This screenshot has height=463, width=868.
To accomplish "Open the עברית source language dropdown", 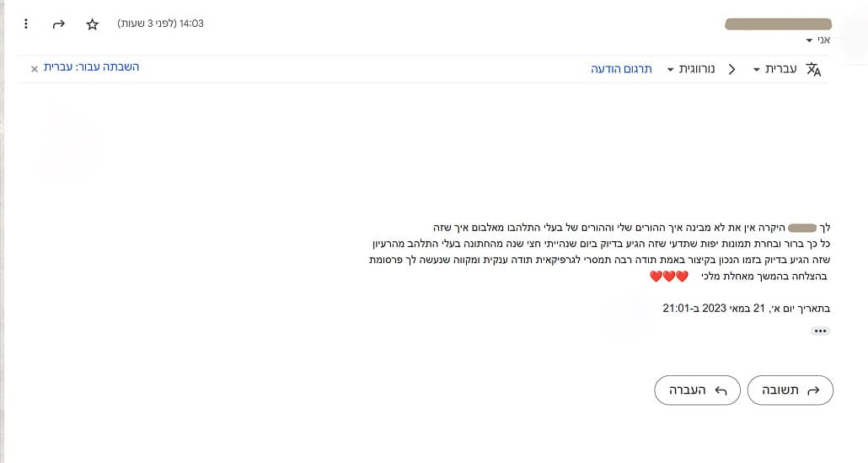I will click(774, 69).
